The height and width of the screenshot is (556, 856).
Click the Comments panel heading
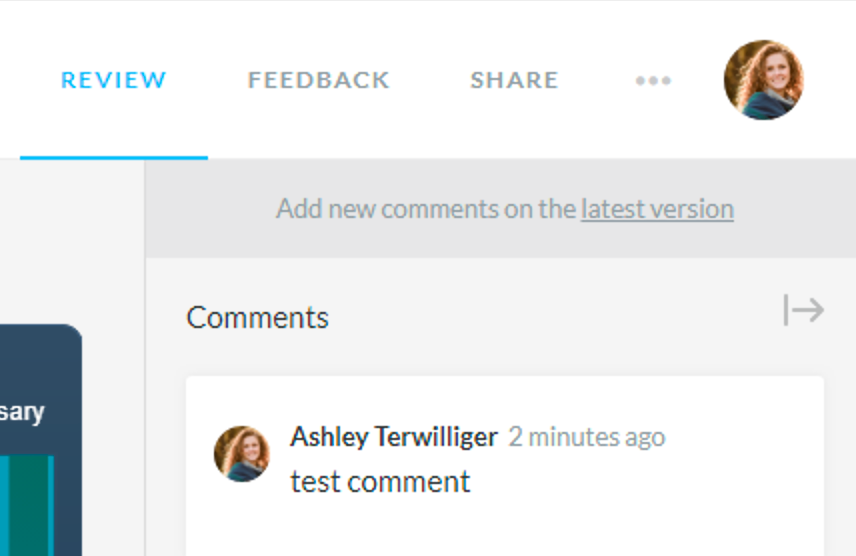pyautogui.click(x=257, y=317)
